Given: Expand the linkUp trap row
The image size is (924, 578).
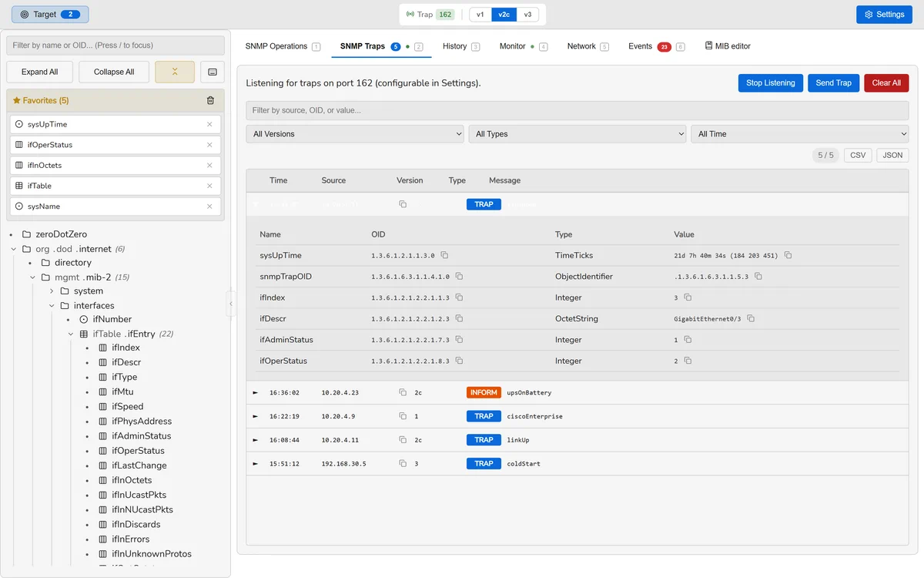Looking at the screenshot, I should (256, 440).
